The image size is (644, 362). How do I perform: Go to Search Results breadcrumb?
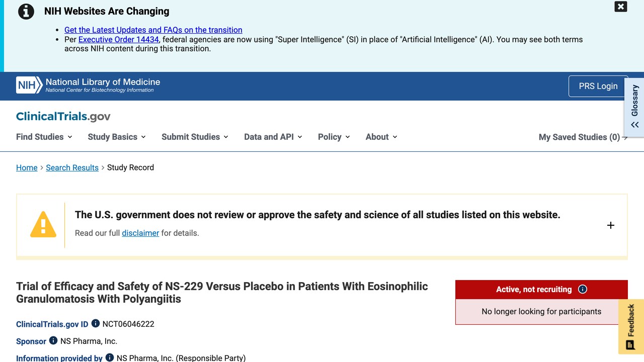(x=72, y=167)
